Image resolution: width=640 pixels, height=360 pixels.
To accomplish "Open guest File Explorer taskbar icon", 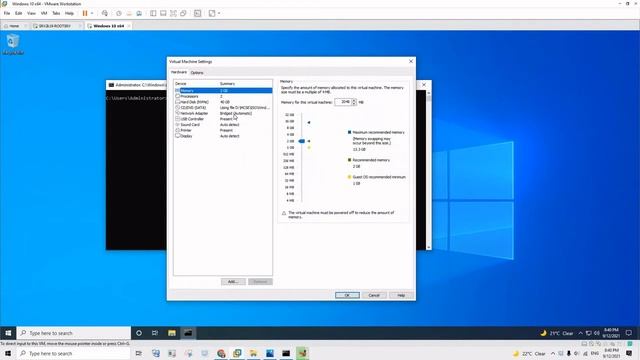I will (x=172, y=333).
